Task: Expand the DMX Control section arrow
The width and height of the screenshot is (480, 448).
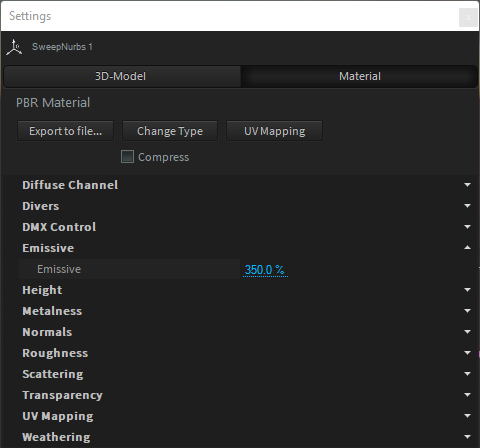Action: [467, 227]
